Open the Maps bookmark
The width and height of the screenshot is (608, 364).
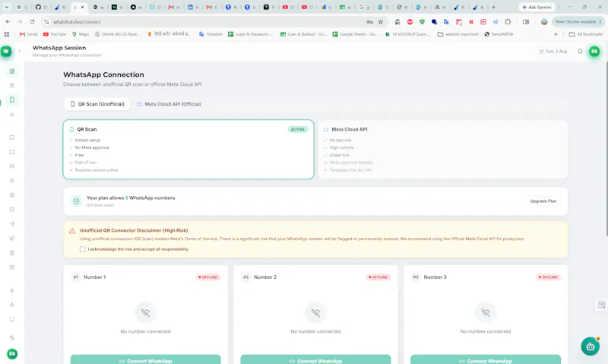tap(81, 34)
